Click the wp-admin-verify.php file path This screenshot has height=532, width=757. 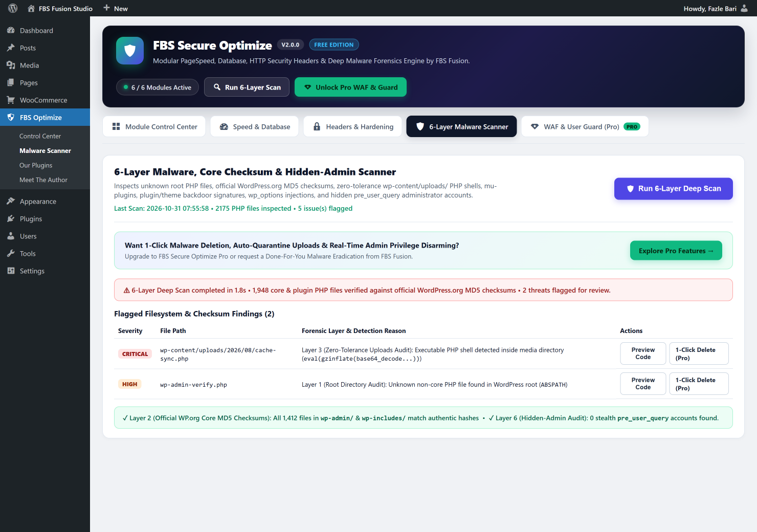(x=193, y=385)
